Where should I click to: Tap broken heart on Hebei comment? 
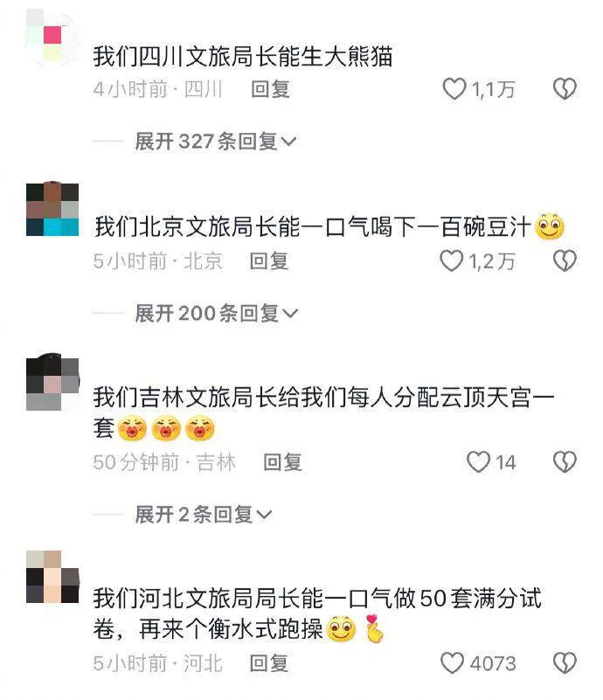[x=565, y=663]
